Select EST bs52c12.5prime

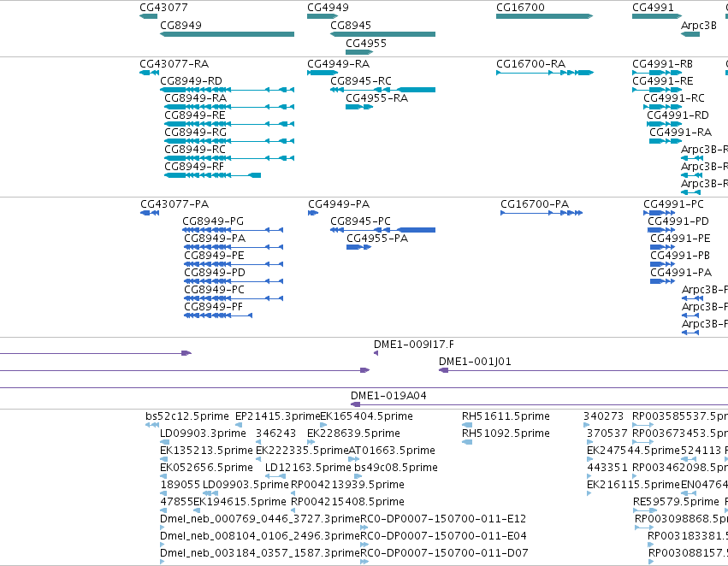(187, 416)
